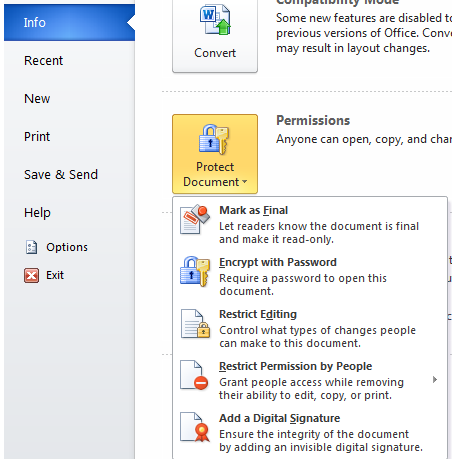Select the New tab in the sidebar
The height and width of the screenshot is (464, 460).
[37, 99]
